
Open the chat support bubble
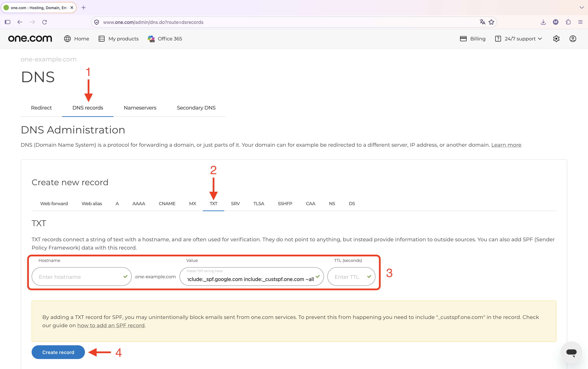[571, 352]
